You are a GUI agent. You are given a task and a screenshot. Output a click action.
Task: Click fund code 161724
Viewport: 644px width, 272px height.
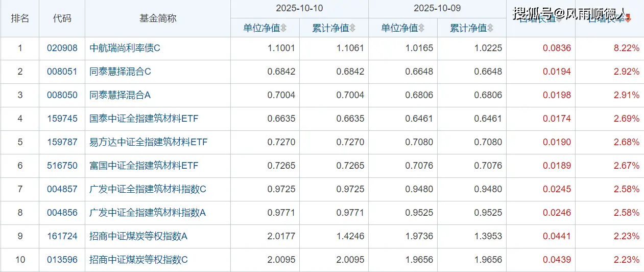(62, 237)
